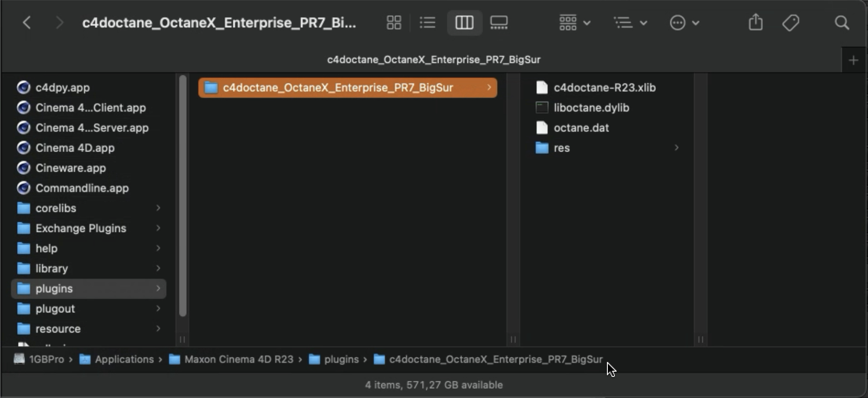The image size is (868, 398).
Task: Expand the help folder chevron
Action: [158, 248]
